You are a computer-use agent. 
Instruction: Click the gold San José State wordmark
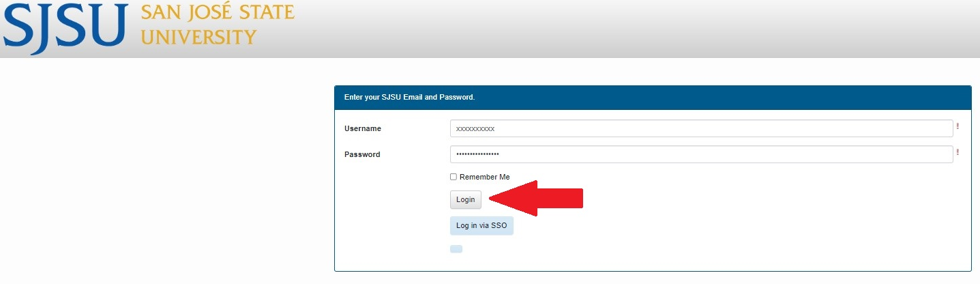(x=218, y=14)
